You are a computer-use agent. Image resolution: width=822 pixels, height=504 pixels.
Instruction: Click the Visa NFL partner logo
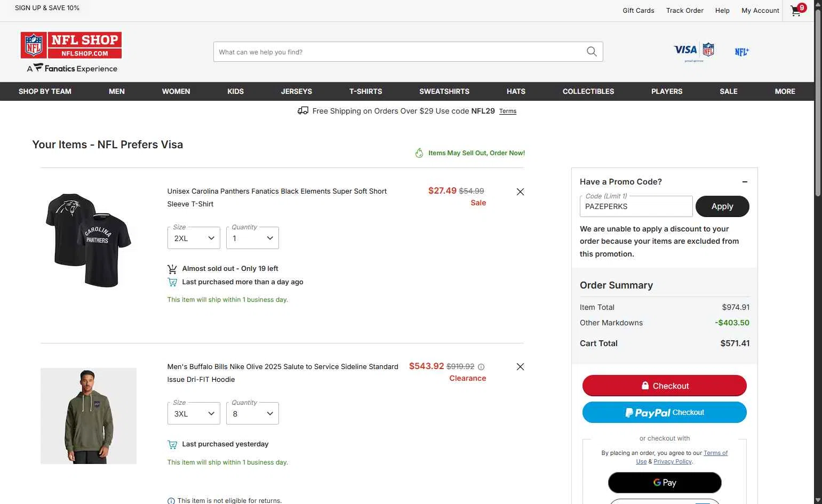[x=694, y=51]
